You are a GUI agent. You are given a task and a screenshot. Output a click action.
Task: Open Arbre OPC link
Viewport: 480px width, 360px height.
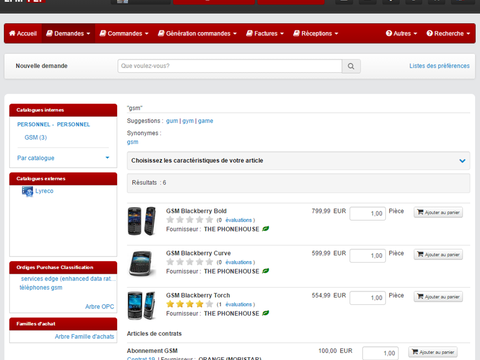click(x=100, y=306)
